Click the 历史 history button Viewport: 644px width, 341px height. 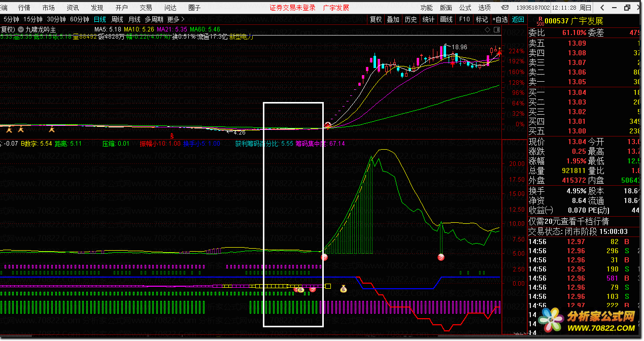tap(411, 19)
